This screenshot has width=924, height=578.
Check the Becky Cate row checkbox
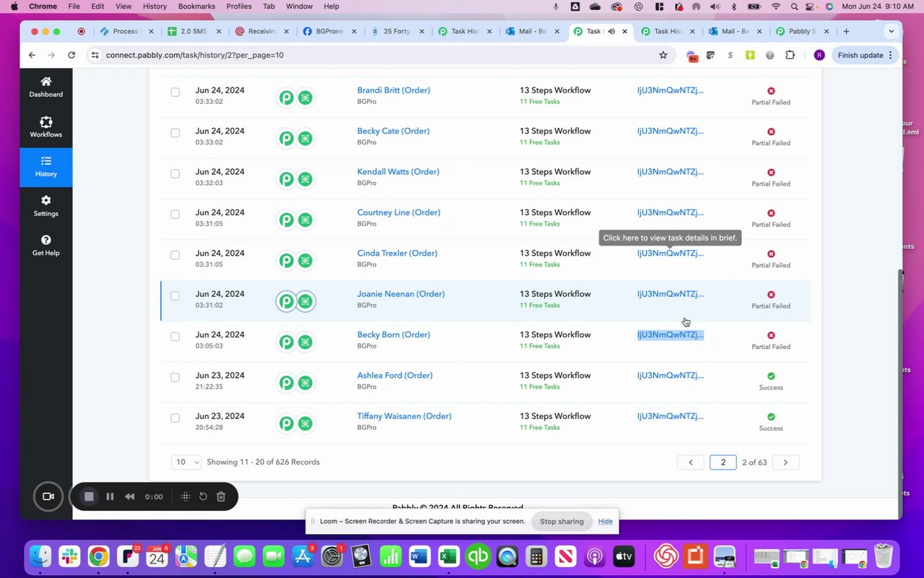pyautogui.click(x=175, y=132)
